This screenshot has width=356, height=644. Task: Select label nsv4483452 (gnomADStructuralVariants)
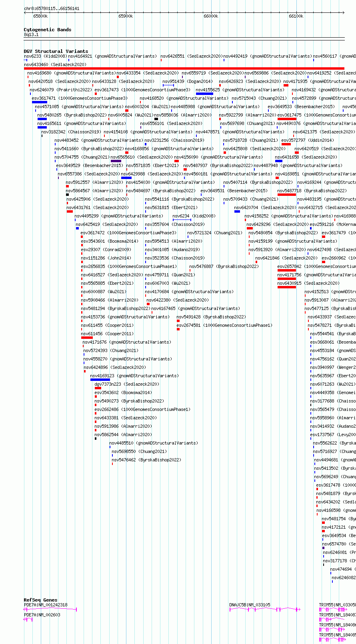tap(99, 140)
